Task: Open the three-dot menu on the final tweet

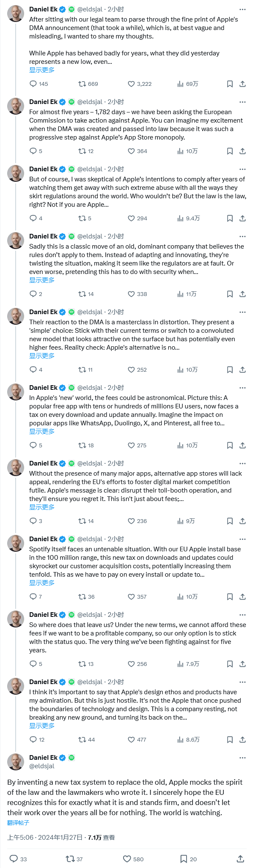Action: 242,758
